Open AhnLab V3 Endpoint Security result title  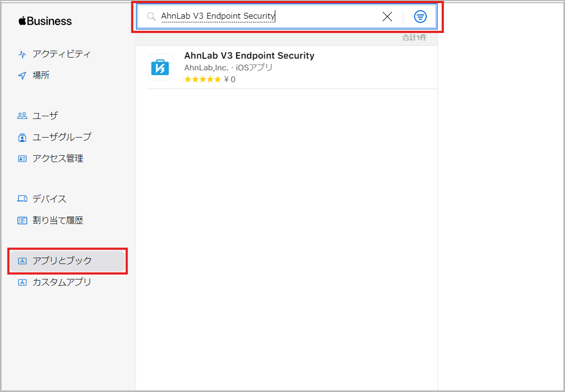[x=249, y=55]
